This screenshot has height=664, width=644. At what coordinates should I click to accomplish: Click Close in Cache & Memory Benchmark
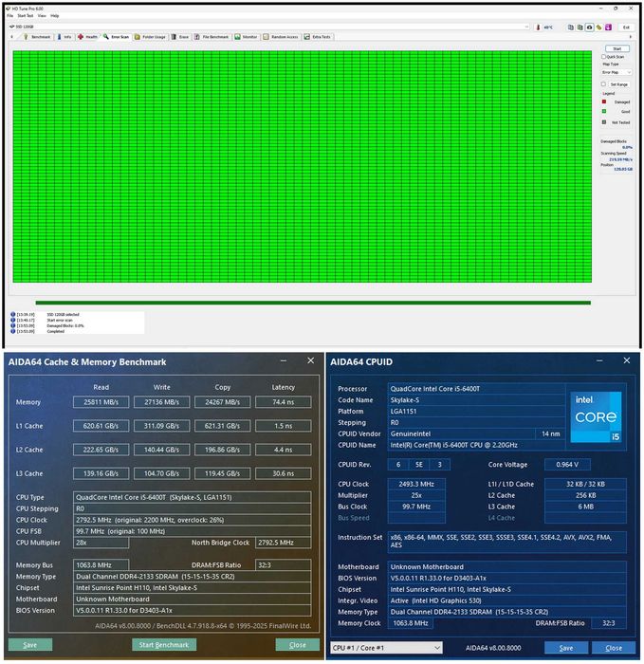297,644
